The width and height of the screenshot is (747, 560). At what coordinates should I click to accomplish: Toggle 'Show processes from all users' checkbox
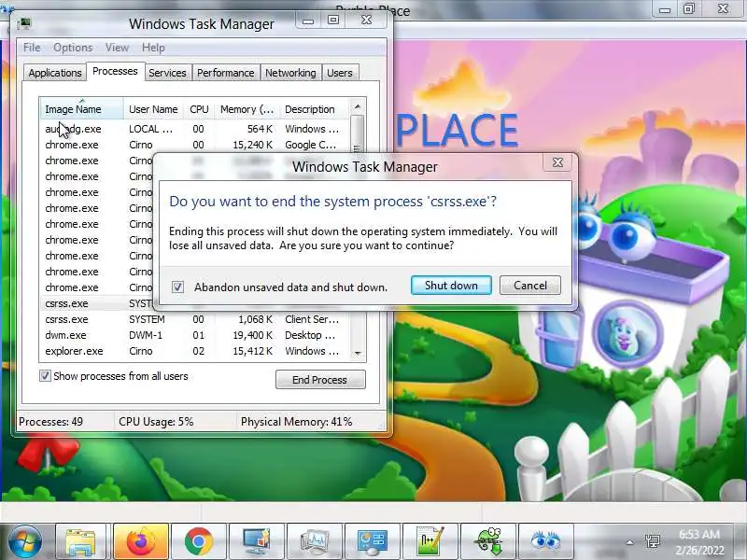point(45,376)
